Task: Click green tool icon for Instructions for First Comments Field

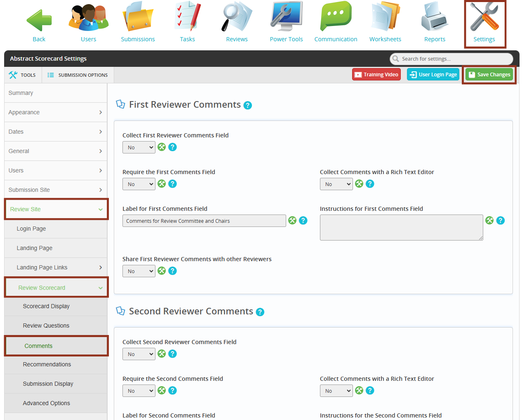Action: coord(489,220)
